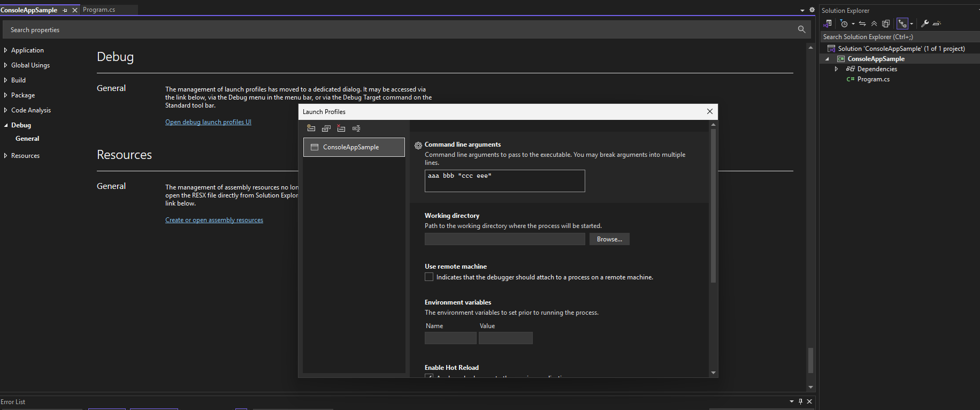Open Program.cs in Solution Explorer
This screenshot has height=410, width=980.
point(873,79)
